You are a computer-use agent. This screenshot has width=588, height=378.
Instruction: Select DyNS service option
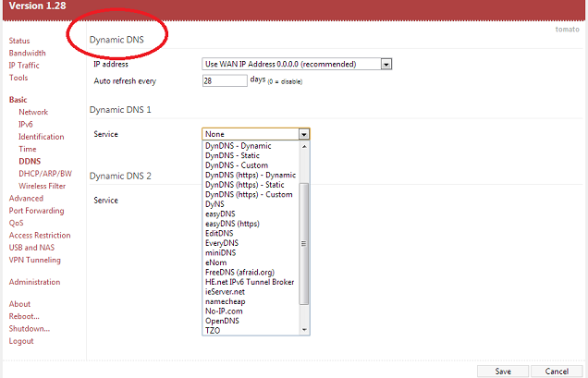click(x=251, y=204)
